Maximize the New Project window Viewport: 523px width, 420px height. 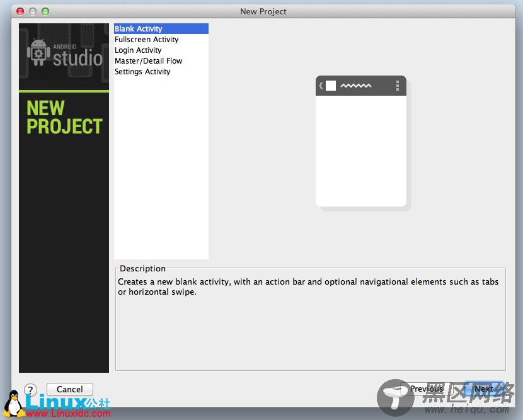45,11
